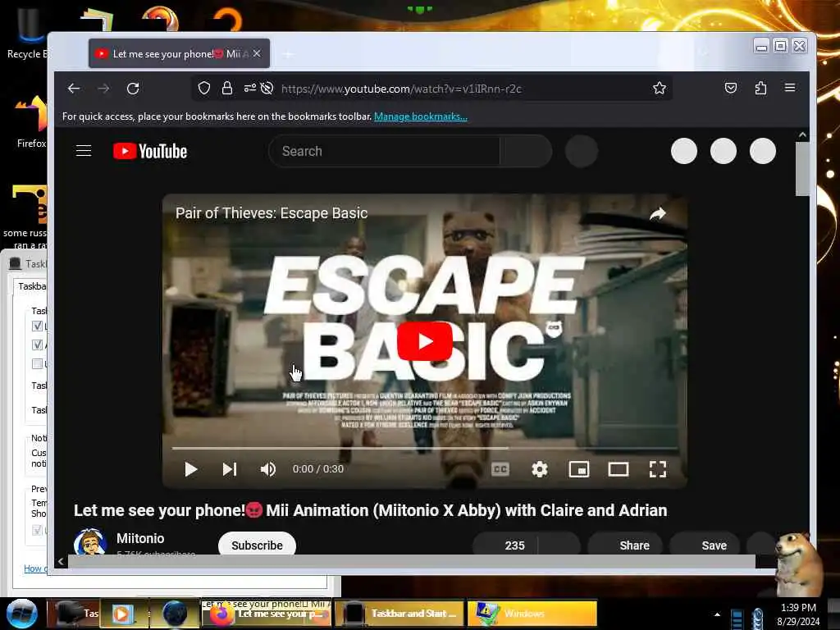Open the YouTube guide hamburger menu
Image resolution: width=840 pixels, height=630 pixels.
(x=84, y=151)
